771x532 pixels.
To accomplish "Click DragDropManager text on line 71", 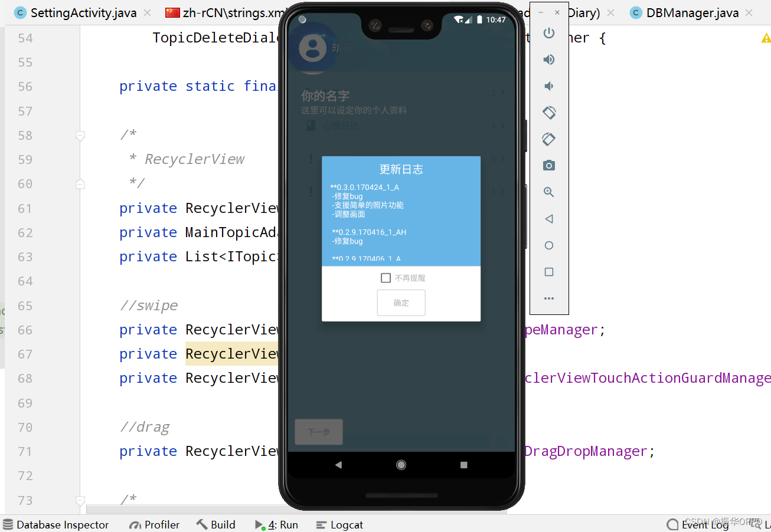I will [x=586, y=451].
